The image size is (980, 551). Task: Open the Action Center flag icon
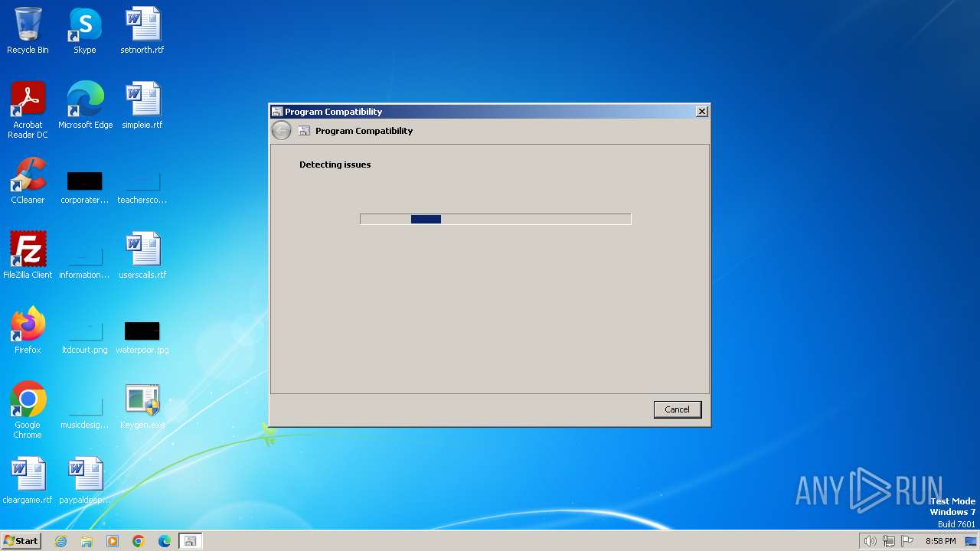click(908, 541)
